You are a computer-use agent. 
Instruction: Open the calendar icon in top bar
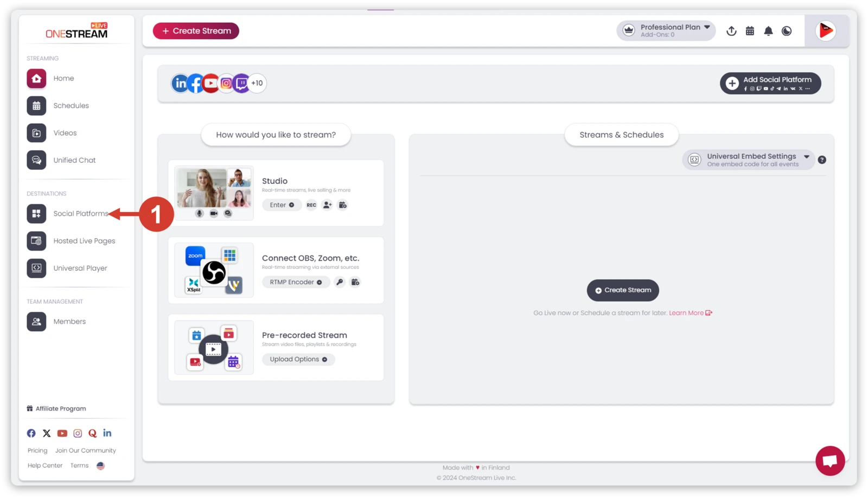[750, 31]
